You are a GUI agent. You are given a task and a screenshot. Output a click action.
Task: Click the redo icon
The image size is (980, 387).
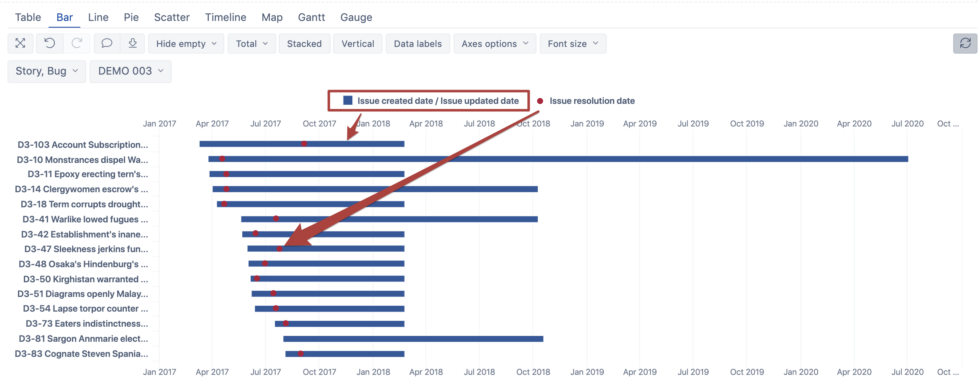77,43
